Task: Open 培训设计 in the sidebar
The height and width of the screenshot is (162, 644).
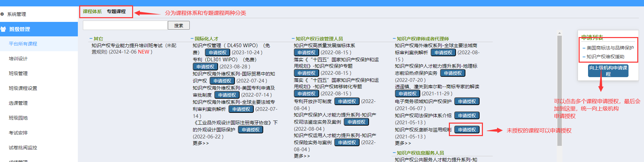Action: click(18, 59)
